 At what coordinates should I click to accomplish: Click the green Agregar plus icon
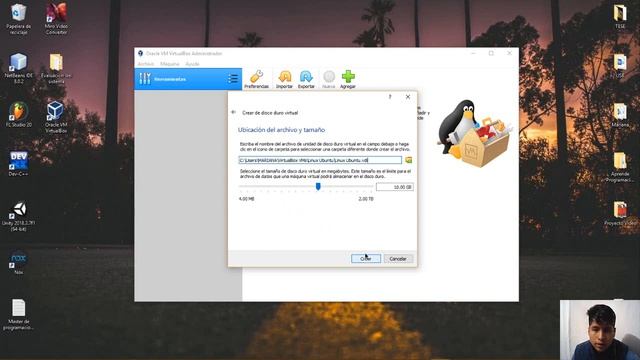click(x=348, y=79)
